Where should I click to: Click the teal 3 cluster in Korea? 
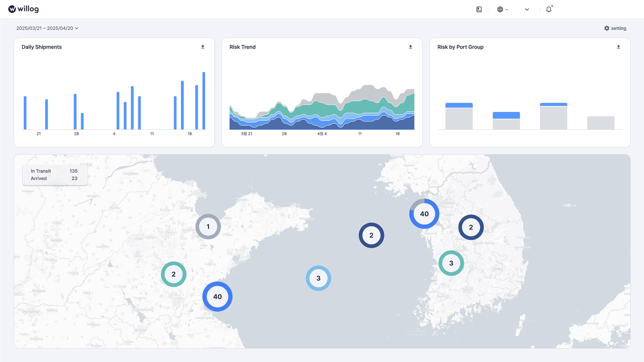click(x=451, y=263)
